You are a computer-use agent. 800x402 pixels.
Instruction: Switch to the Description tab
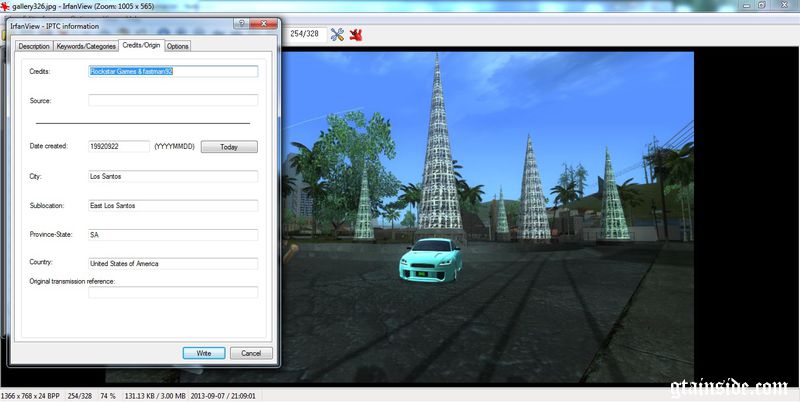coord(34,46)
